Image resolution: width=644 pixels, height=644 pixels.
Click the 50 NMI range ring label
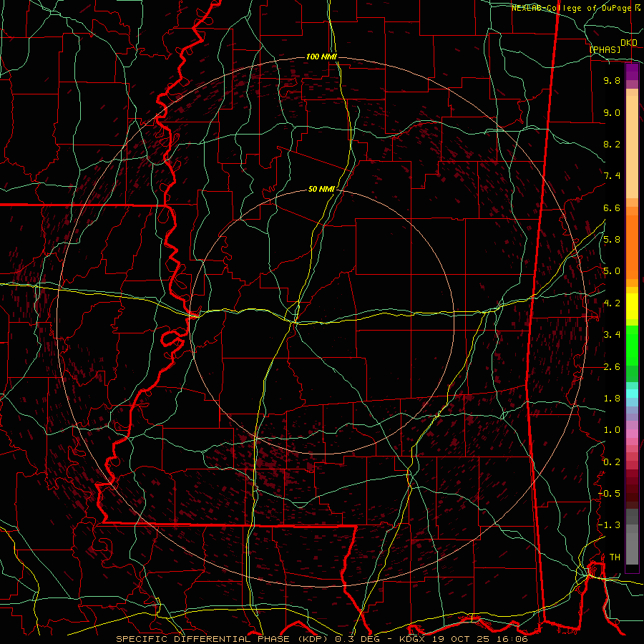click(x=321, y=190)
